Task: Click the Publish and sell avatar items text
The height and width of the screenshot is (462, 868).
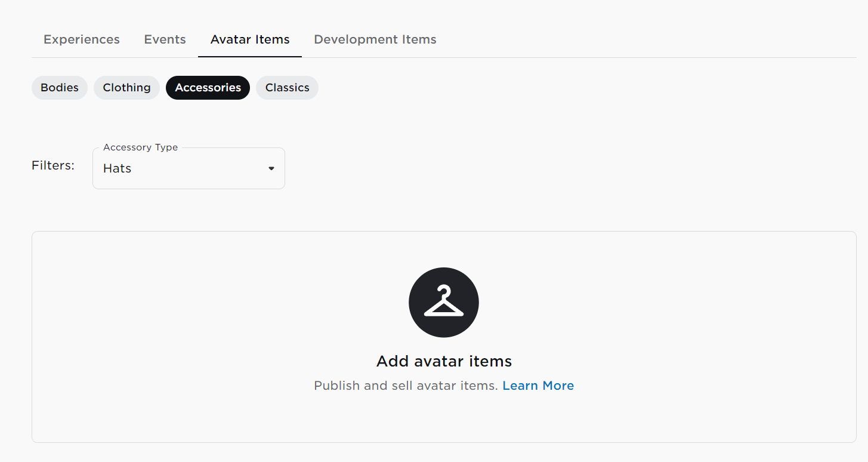Action: point(406,386)
